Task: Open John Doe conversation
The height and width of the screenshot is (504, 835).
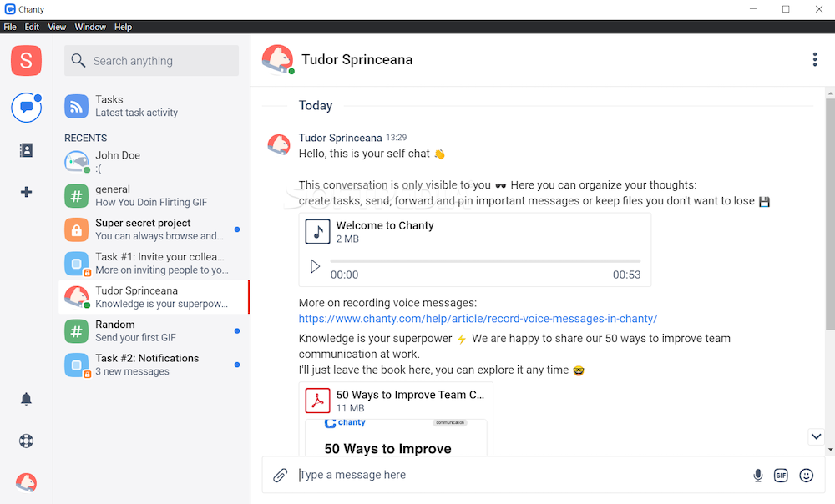Action: pyautogui.click(x=152, y=162)
